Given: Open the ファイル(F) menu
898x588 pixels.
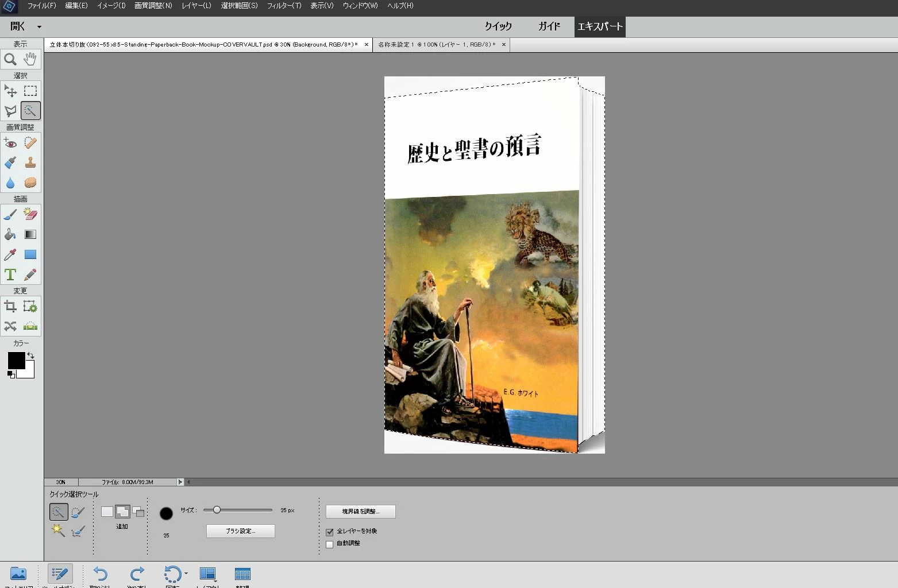Looking at the screenshot, I should coord(42,6).
